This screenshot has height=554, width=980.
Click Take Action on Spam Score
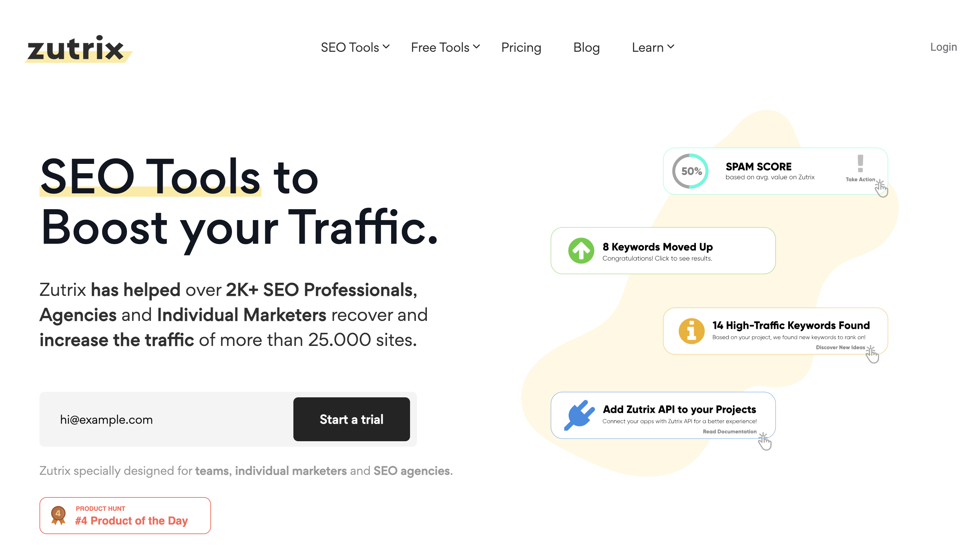coord(862,180)
